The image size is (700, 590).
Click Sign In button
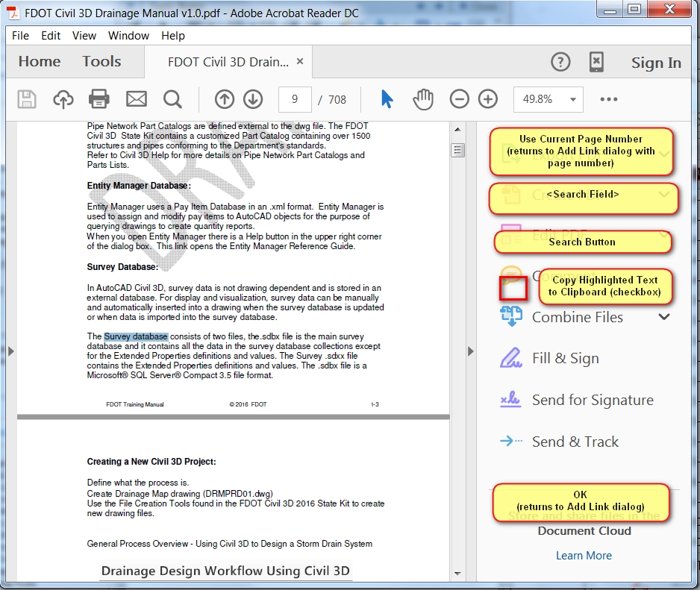coord(656,63)
